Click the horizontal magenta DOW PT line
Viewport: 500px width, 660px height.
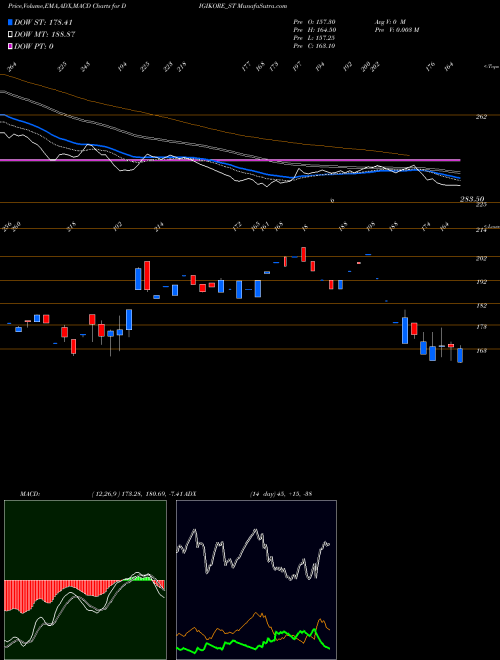[x=230, y=160]
